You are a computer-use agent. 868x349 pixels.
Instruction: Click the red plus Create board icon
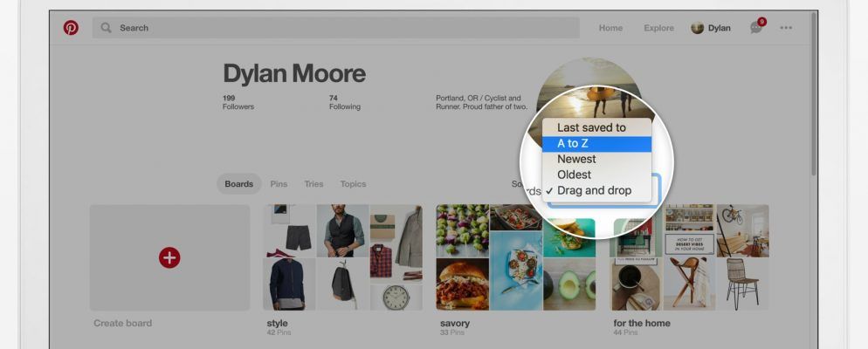pos(169,257)
